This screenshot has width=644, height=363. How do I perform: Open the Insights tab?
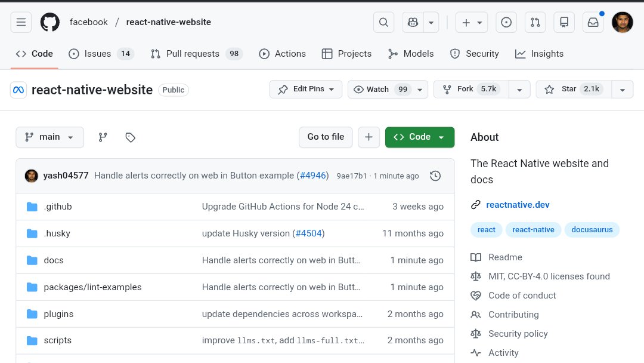click(x=539, y=54)
